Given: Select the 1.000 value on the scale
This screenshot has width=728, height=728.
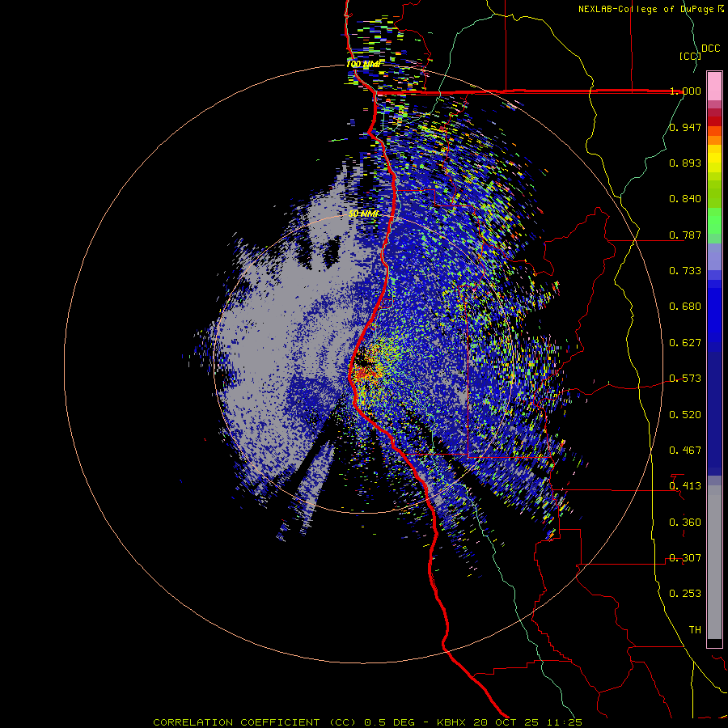Looking at the screenshot, I should pyautogui.click(x=685, y=91).
